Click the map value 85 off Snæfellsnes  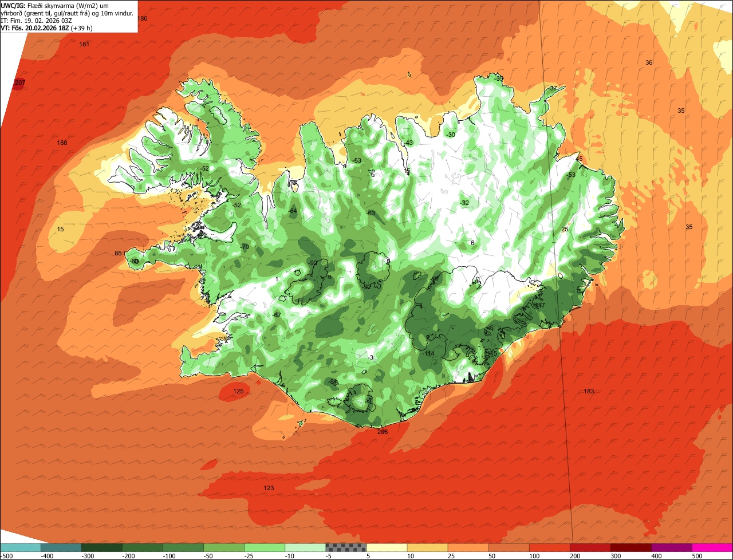click(118, 254)
